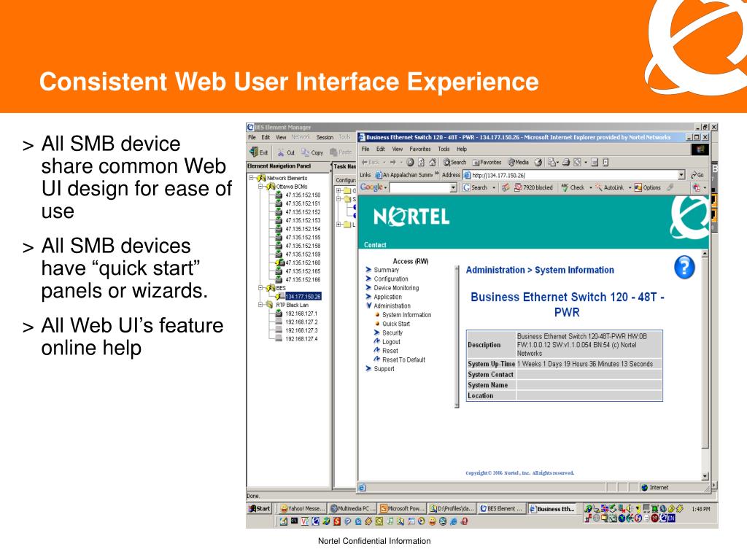The width and height of the screenshot is (747, 560).
Task: Open IE Help menu
Action: 462,149
